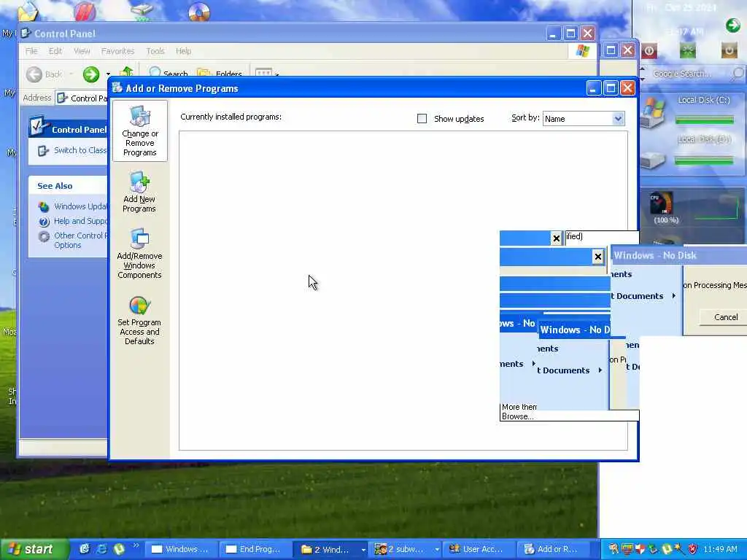This screenshot has width=747, height=560.
Task: Click green Forward arrow in Control Panel
Action: 91,74
